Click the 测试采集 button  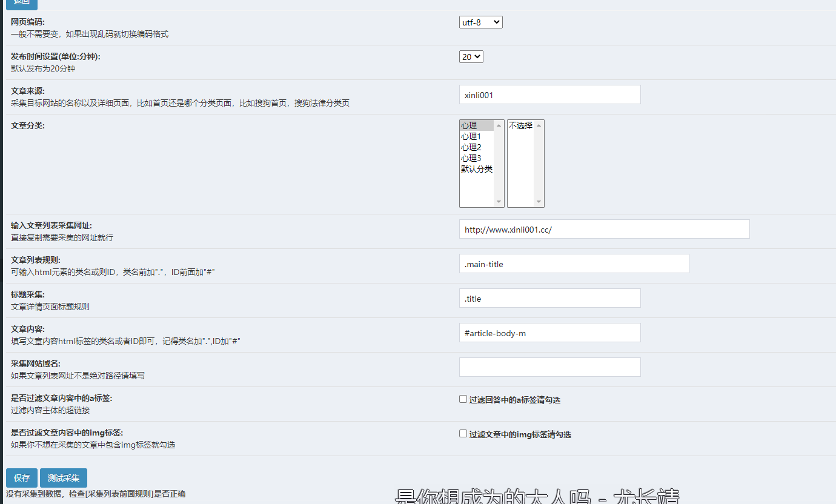point(64,478)
